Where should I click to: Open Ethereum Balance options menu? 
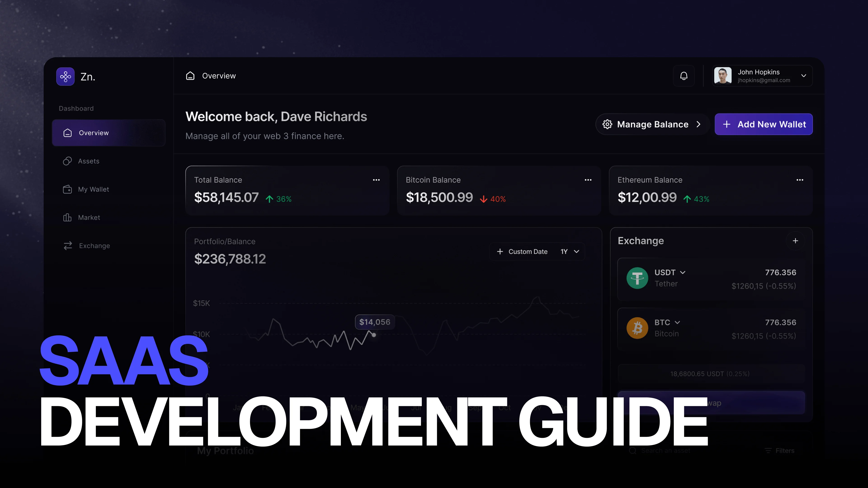800,180
